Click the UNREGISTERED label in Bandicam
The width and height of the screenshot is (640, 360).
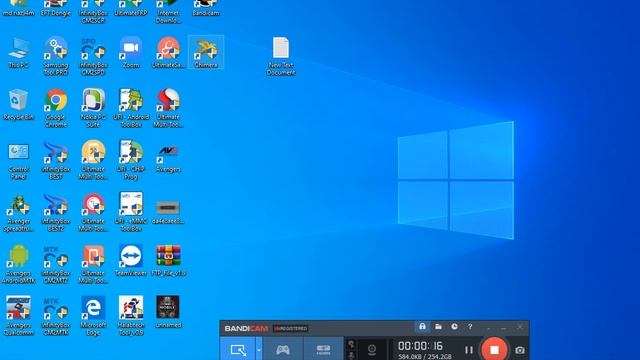point(291,328)
